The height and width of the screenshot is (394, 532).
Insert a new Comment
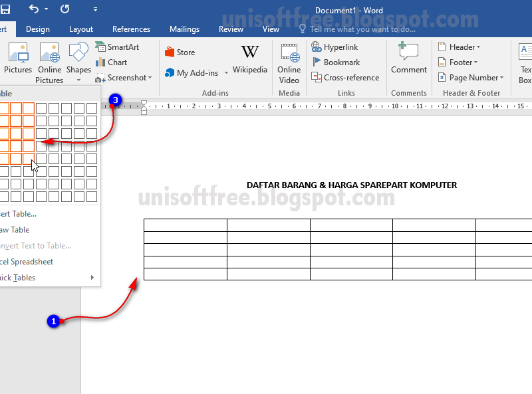click(x=409, y=58)
